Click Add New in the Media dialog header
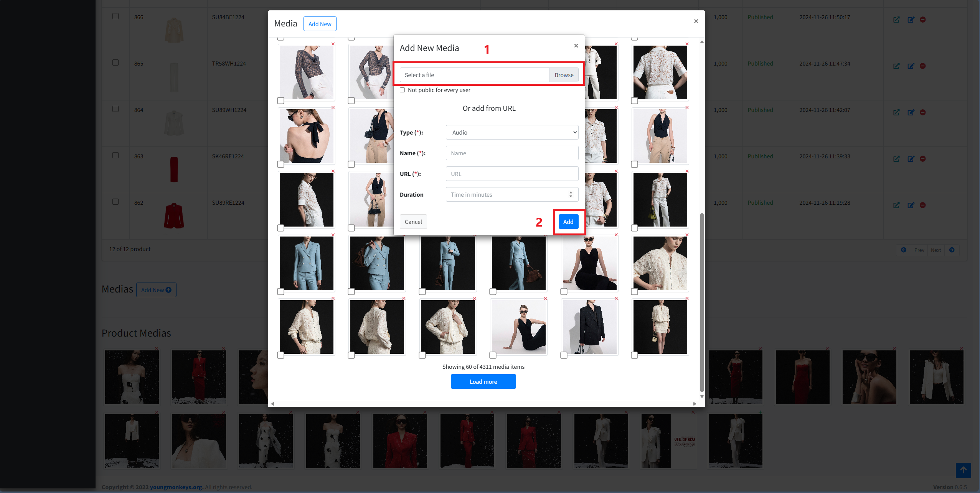The height and width of the screenshot is (493, 980). pos(320,24)
